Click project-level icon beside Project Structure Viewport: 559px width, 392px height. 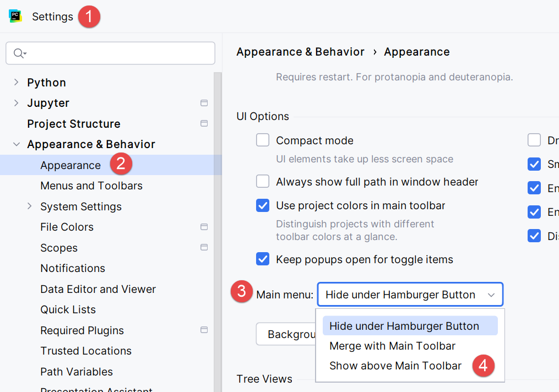pos(204,123)
